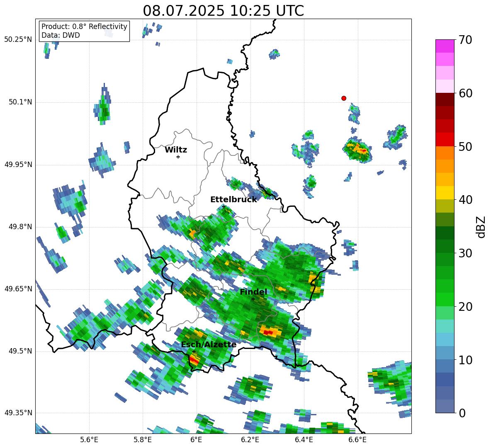This screenshot has height=448, width=491.
Task: Click the 5.8°E longitude label
Action: [x=143, y=440]
